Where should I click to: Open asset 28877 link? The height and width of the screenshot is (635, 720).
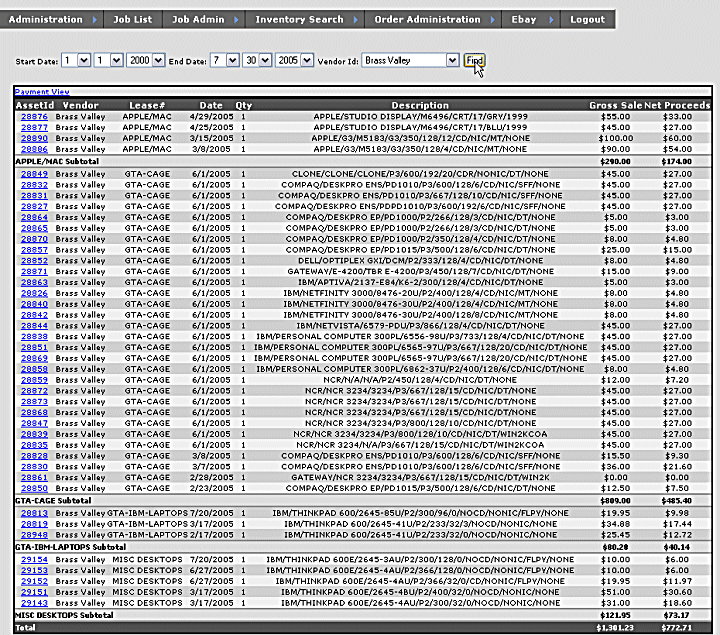click(34, 127)
